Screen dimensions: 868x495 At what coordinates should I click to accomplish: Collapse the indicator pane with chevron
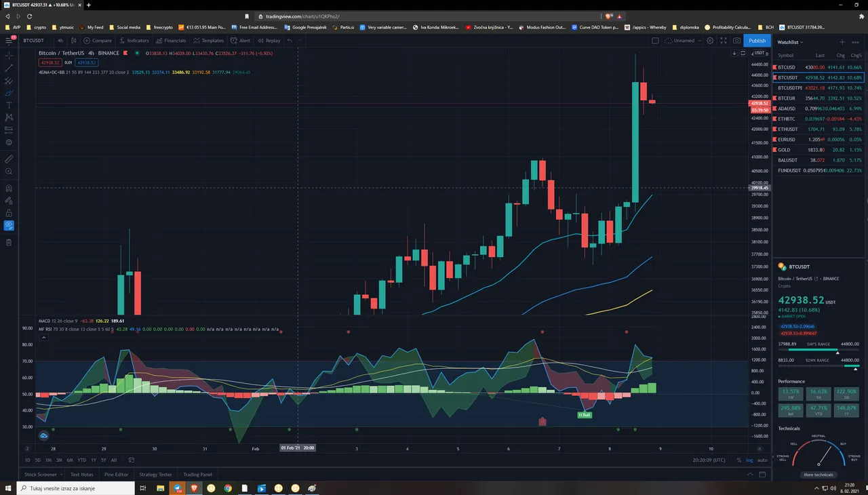(44, 337)
